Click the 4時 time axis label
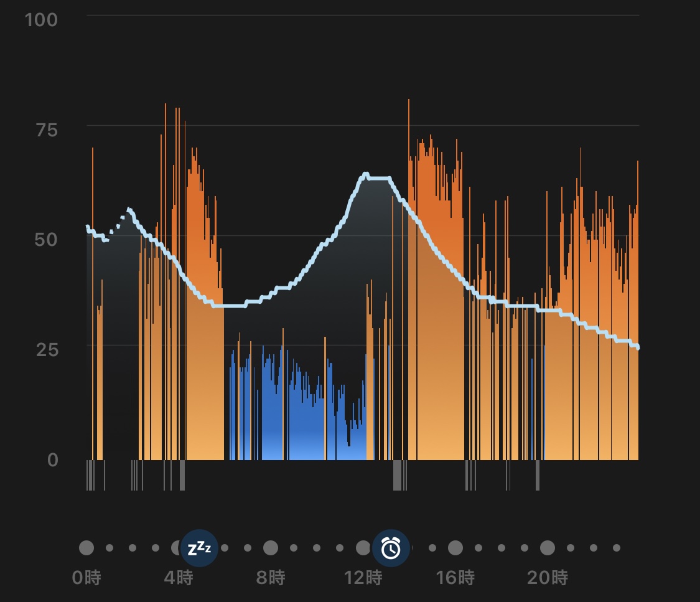700x602 pixels. (x=179, y=578)
